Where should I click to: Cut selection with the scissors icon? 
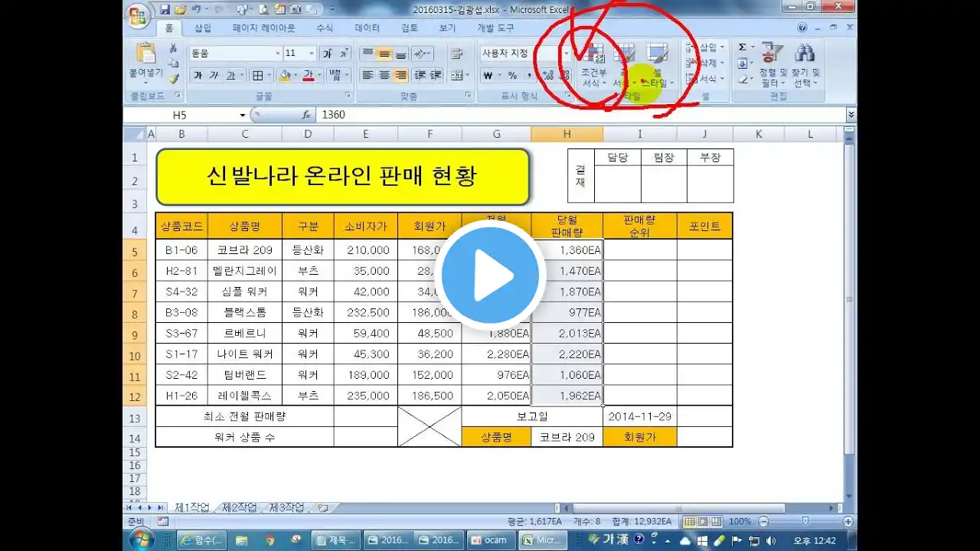click(174, 47)
